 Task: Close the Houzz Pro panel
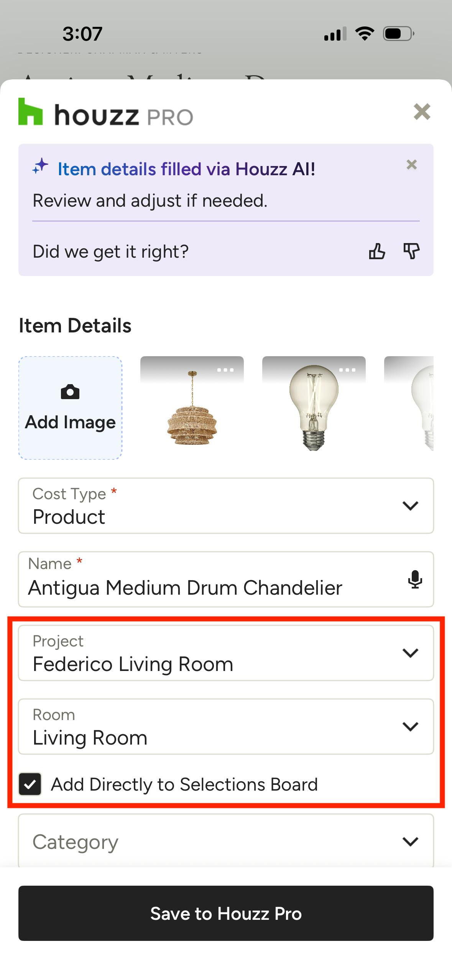coord(422,112)
